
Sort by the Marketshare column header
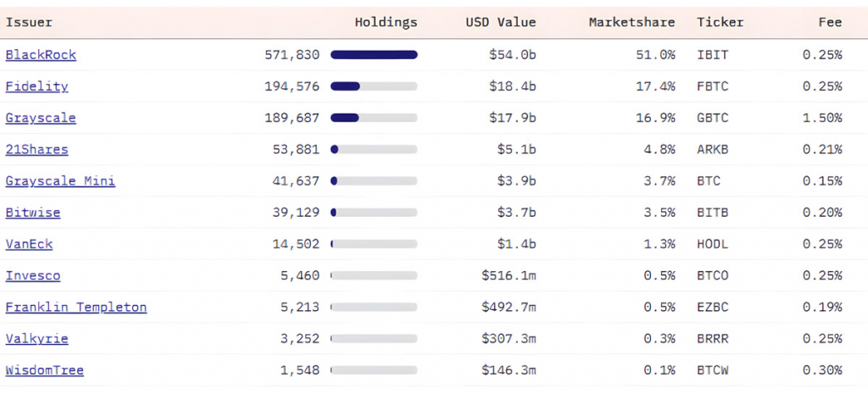point(632,22)
